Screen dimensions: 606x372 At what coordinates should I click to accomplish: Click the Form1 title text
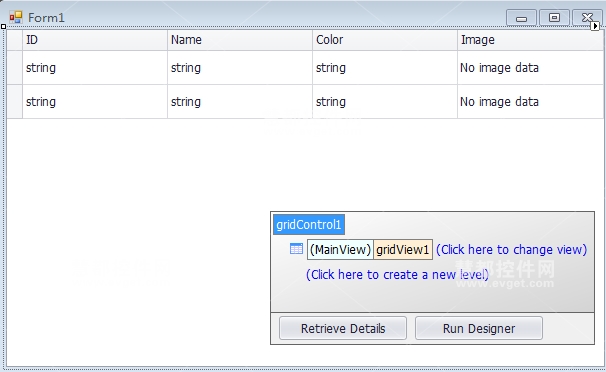click(46, 18)
